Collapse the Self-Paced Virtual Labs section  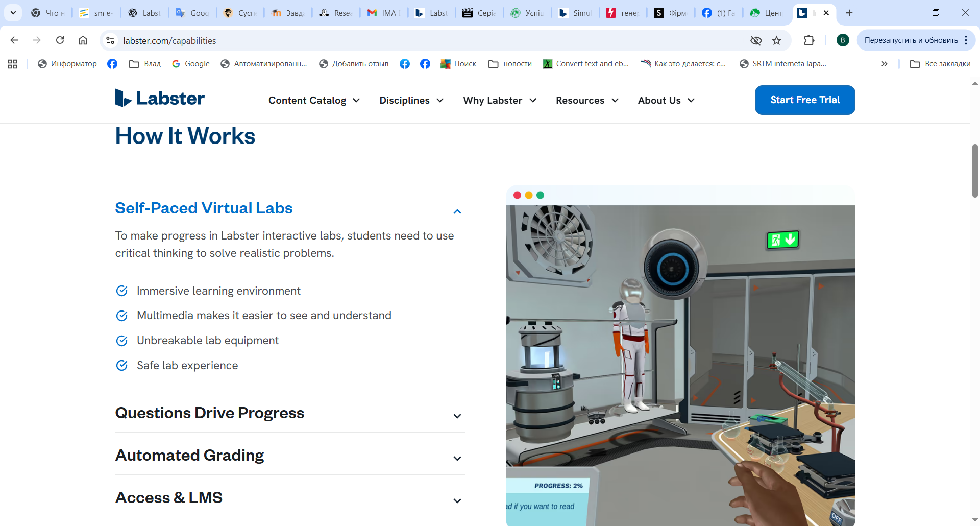(x=457, y=211)
